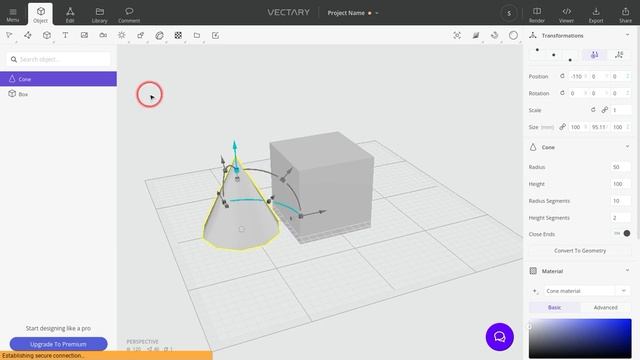The image size is (640, 360).
Task: Click the user avatar circle
Action: click(509, 13)
